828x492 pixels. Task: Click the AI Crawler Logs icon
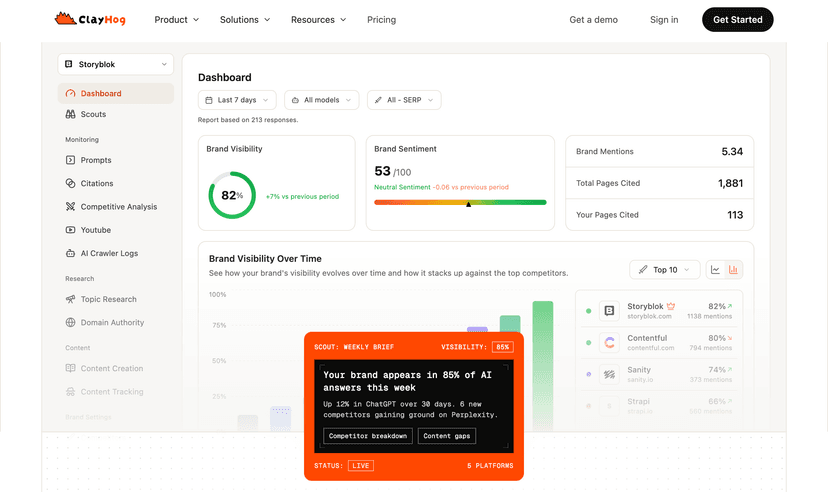coord(70,253)
